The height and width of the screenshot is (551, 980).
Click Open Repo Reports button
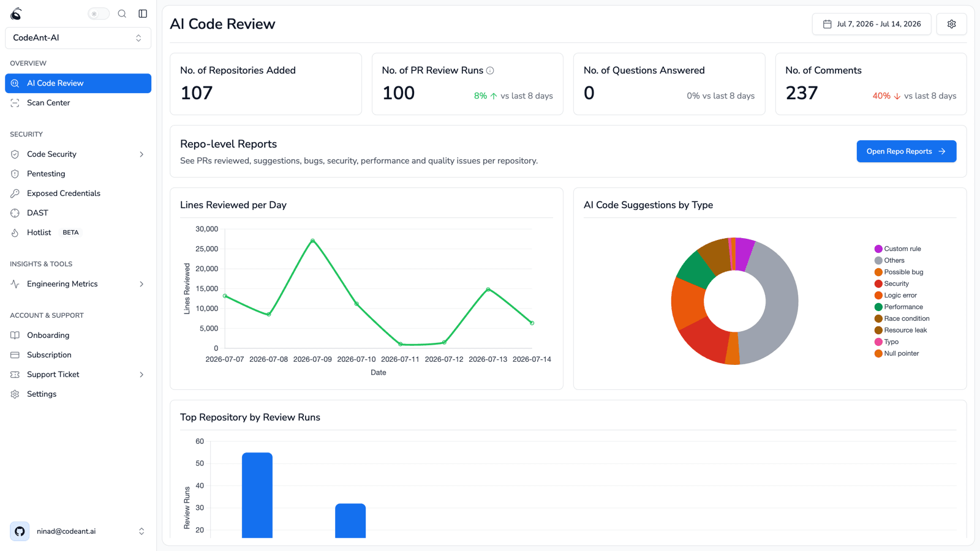907,151
